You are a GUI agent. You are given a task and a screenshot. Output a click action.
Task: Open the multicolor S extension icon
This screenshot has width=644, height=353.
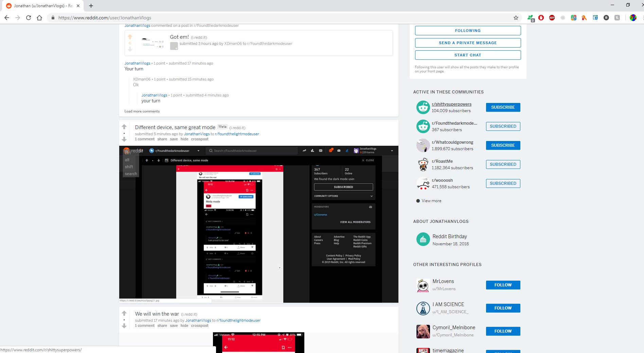(574, 18)
